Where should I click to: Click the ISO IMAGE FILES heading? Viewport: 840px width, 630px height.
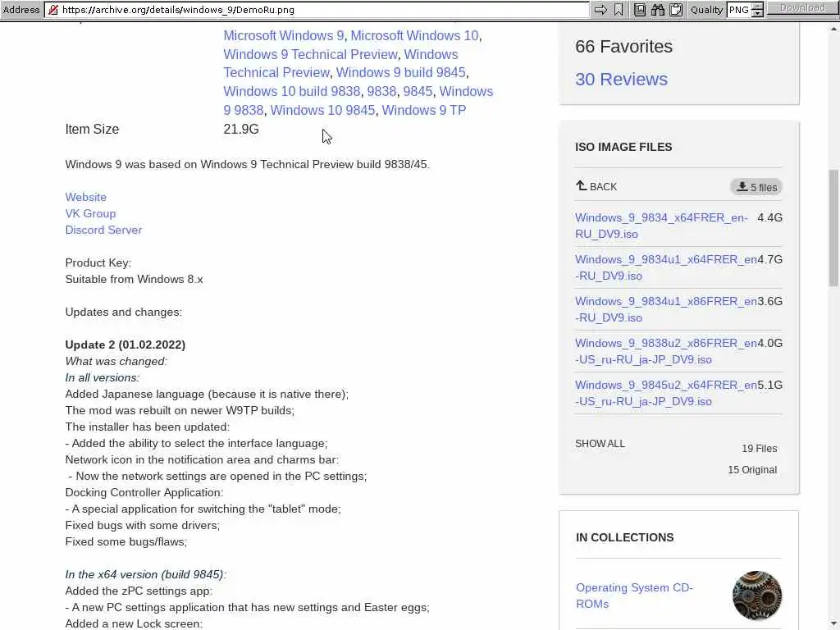click(x=623, y=147)
